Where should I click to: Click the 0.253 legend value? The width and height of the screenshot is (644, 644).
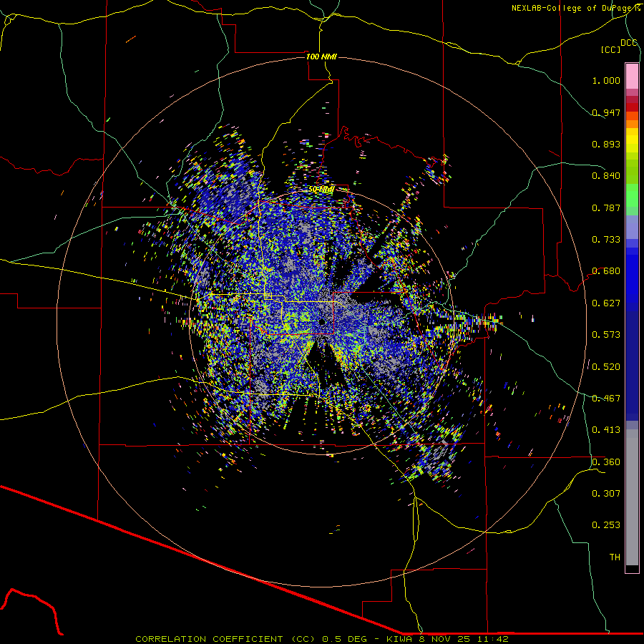tap(606, 525)
